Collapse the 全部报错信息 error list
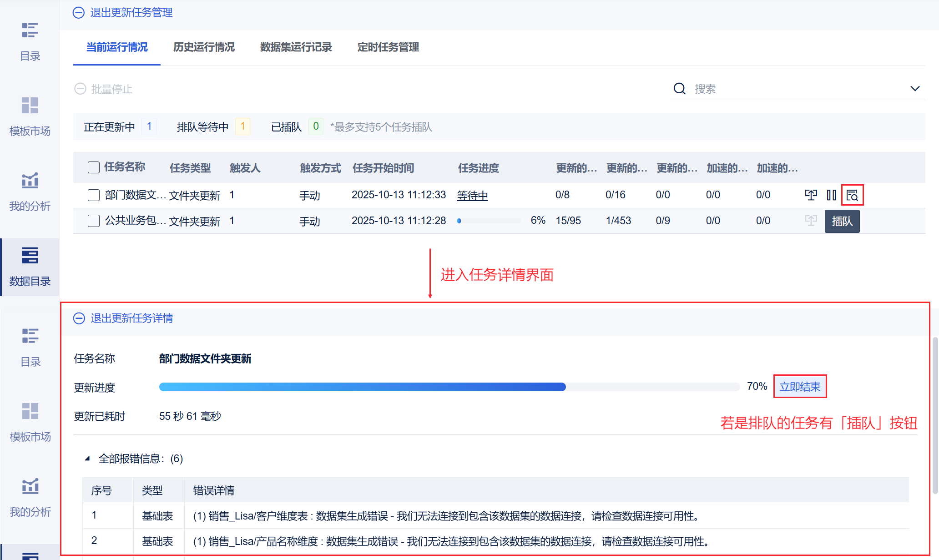 87,459
